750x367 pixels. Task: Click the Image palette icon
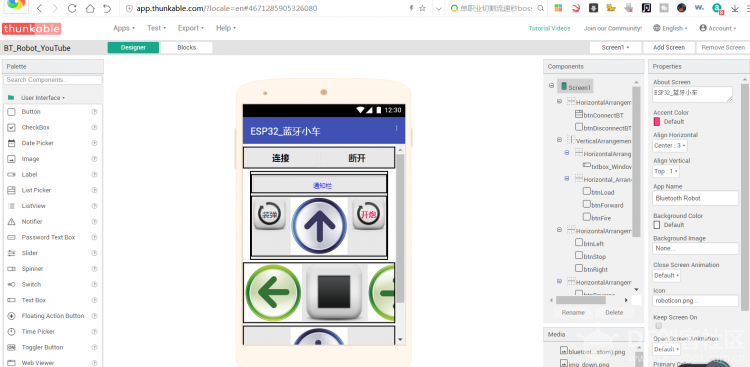click(11, 159)
